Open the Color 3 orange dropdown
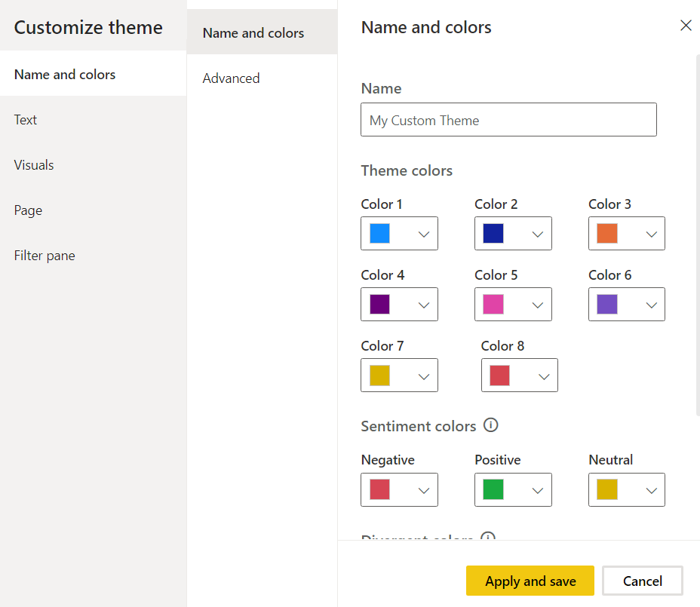 [x=651, y=234]
